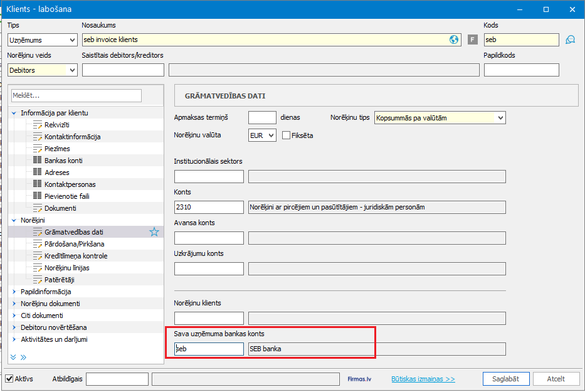Click the star icon on Grāmatvedības dati
The height and width of the screenshot is (392, 585).
pos(154,232)
